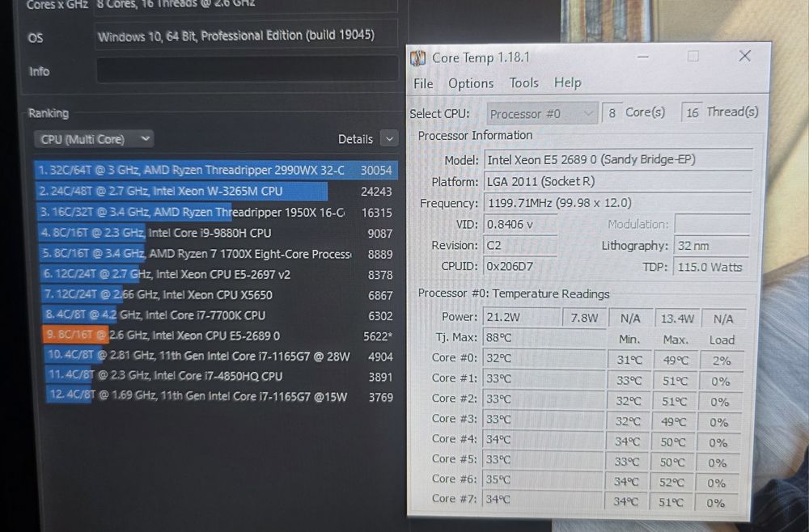This screenshot has width=809, height=532.
Task: Expand the Select CPU Processor #0 dropdown
Action: coord(542,113)
